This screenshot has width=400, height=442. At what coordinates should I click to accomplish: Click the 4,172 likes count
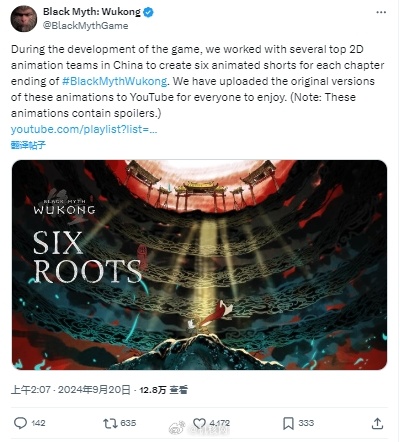219,423
